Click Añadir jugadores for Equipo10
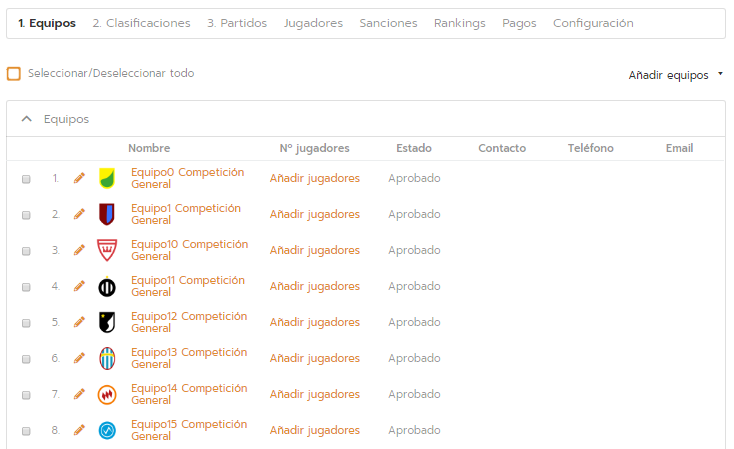 315,250
